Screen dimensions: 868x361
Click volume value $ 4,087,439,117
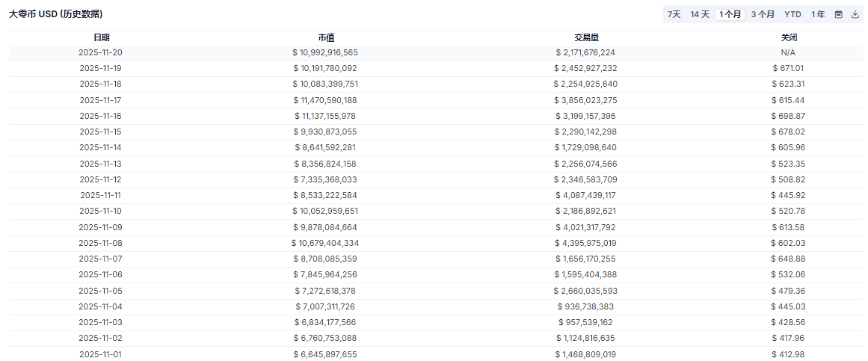pyautogui.click(x=585, y=195)
